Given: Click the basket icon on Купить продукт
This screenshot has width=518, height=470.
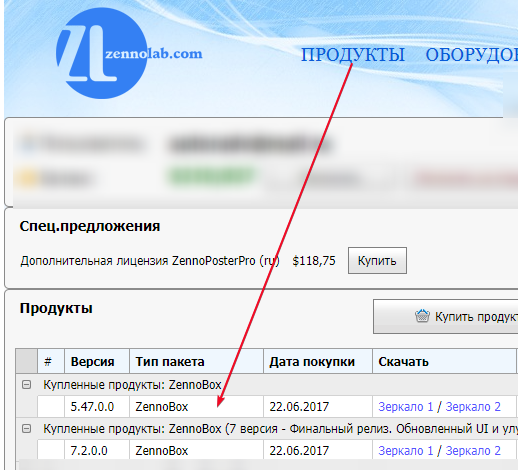Looking at the screenshot, I should pos(422,316).
